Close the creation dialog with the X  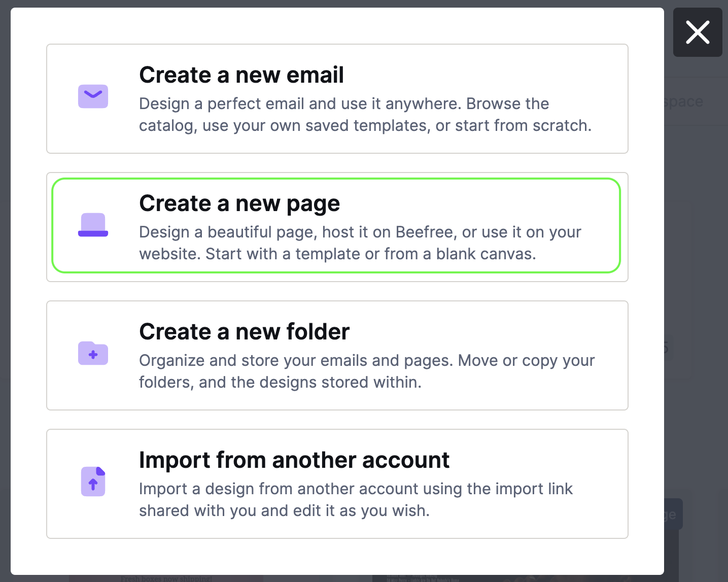click(x=698, y=32)
